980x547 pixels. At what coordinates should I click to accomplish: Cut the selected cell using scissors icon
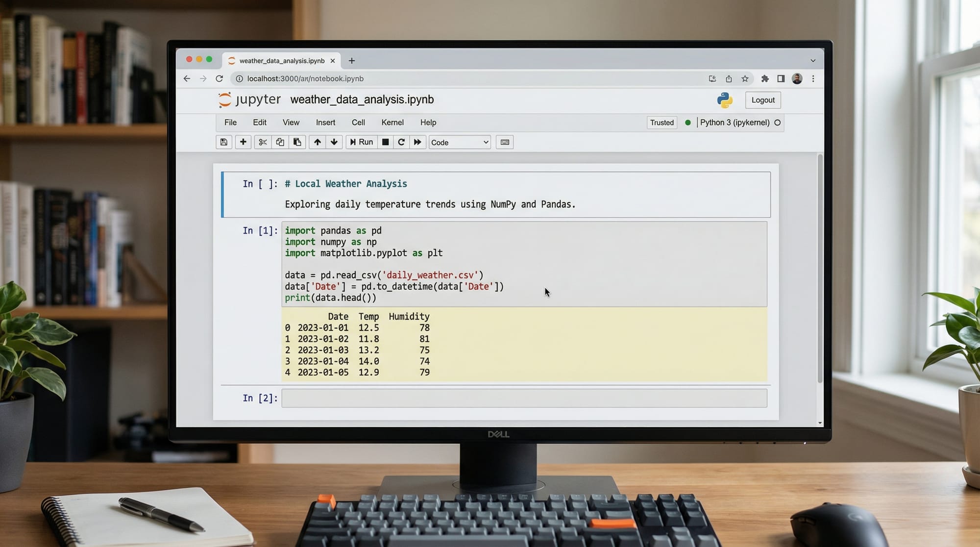(x=263, y=142)
